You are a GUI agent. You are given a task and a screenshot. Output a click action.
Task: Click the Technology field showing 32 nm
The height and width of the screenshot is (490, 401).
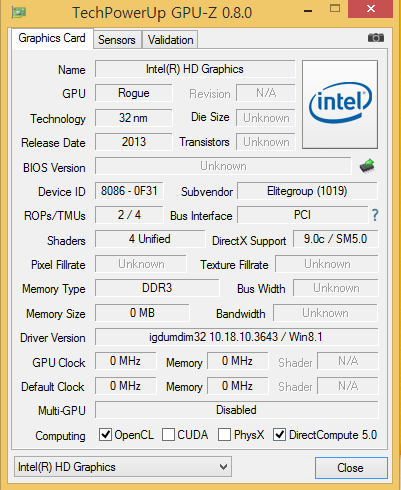tap(134, 118)
